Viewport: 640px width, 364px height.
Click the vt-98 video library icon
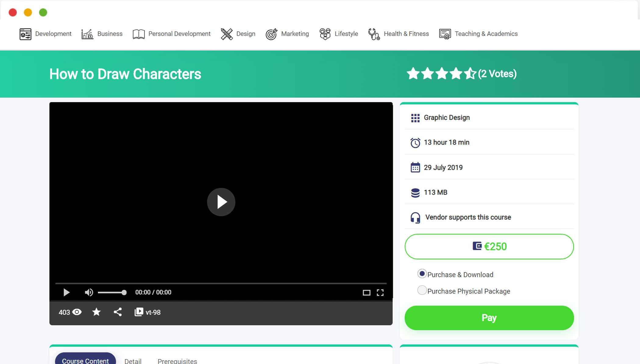(139, 312)
